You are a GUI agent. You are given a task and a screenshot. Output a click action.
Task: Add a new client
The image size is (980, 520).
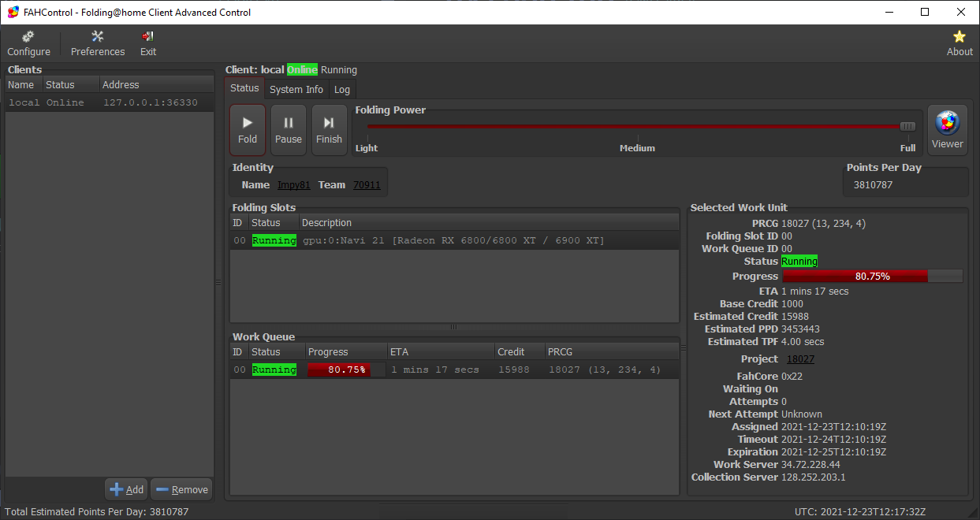126,489
